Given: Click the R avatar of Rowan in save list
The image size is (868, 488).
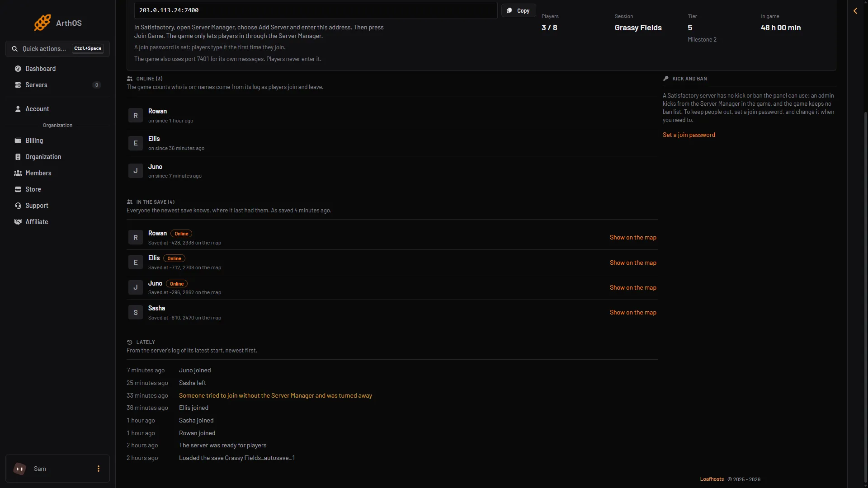Looking at the screenshot, I should click(136, 238).
